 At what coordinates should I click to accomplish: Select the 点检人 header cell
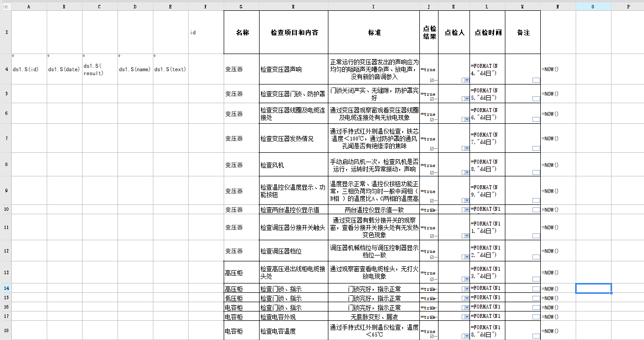(x=454, y=32)
